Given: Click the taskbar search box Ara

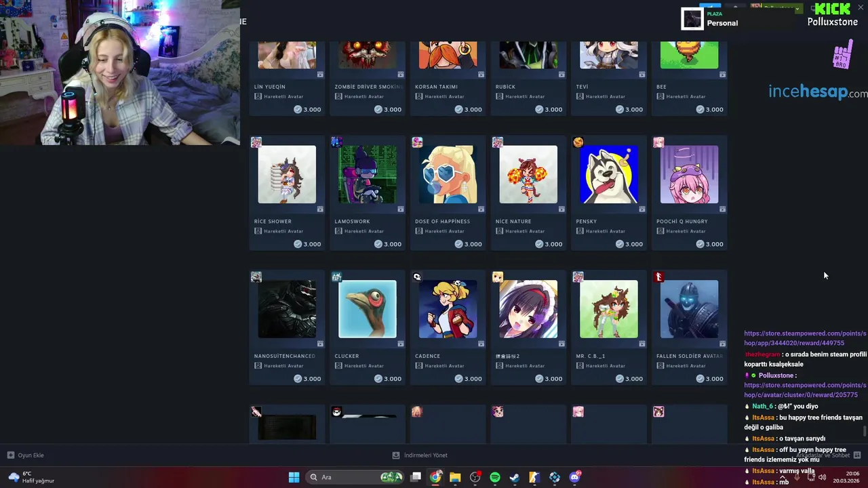Looking at the screenshot, I should click(355, 477).
